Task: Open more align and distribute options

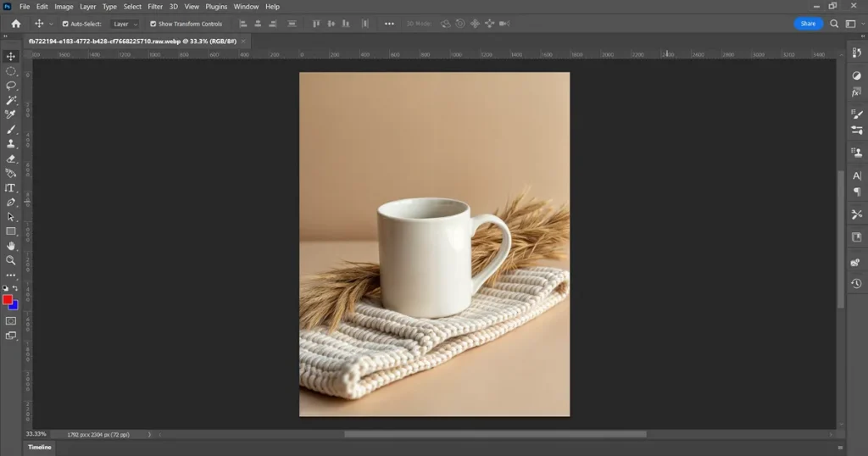Action: coord(389,24)
